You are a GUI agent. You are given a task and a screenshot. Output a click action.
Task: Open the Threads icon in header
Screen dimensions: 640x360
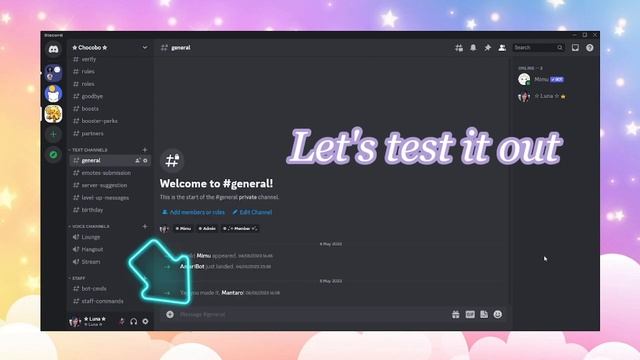459,48
